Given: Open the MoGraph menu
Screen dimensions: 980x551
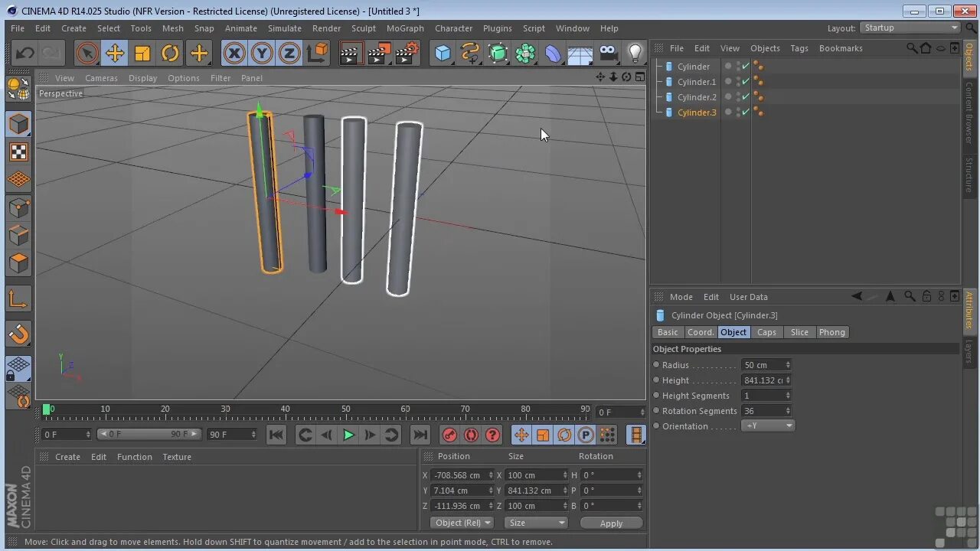Looking at the screenshot, I should point(405,28).
